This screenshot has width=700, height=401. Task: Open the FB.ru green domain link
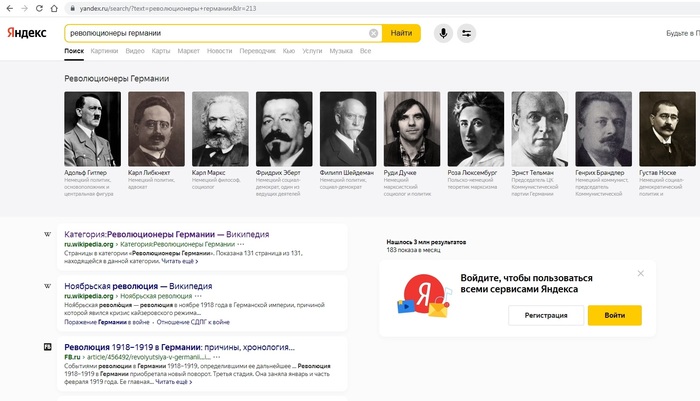click(72, 357)
